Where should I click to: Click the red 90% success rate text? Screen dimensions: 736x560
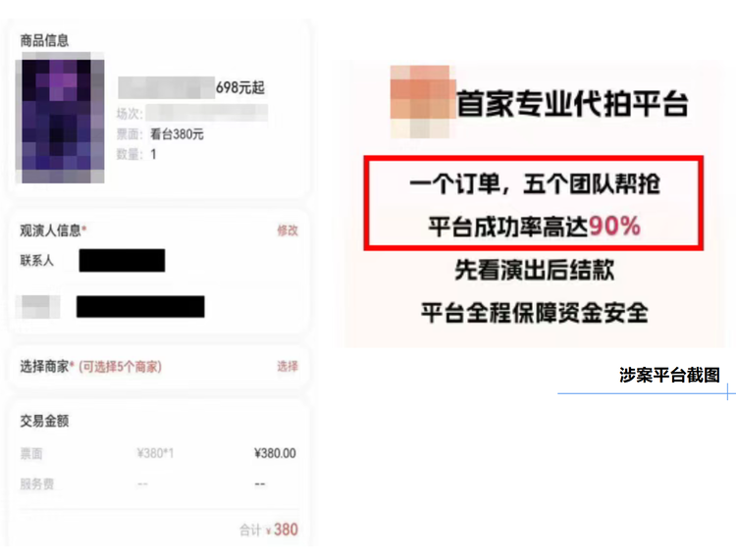(x=614, y=227)
